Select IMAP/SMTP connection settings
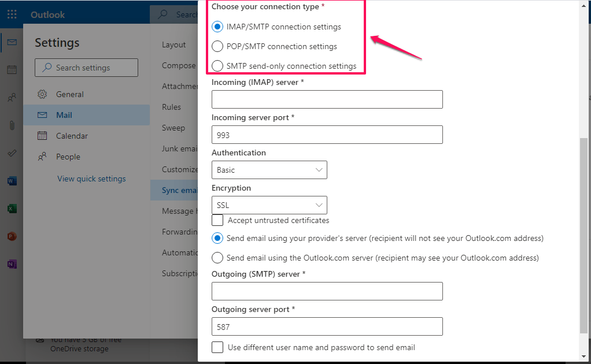This screenshot has width=591, height=364. coord(217,27)
